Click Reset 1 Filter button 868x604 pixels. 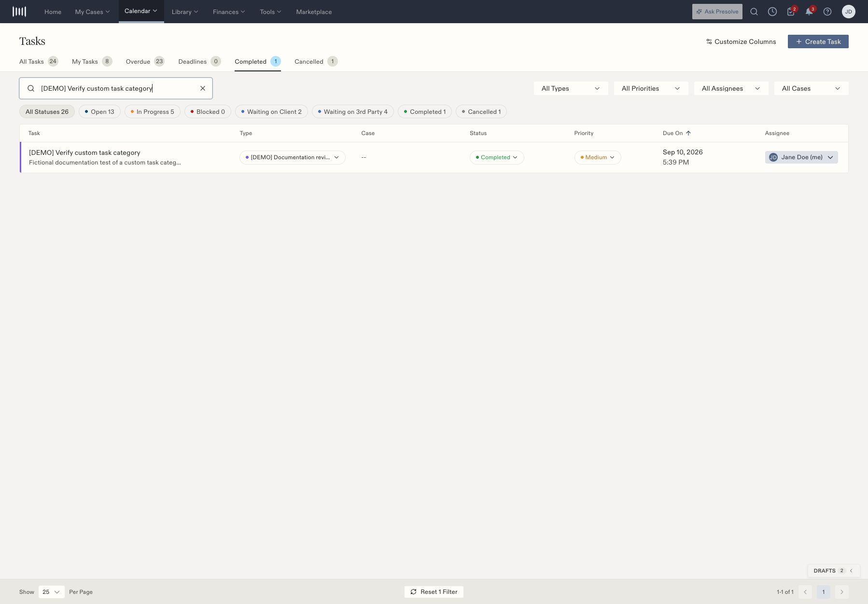click(x=434, y=592)
